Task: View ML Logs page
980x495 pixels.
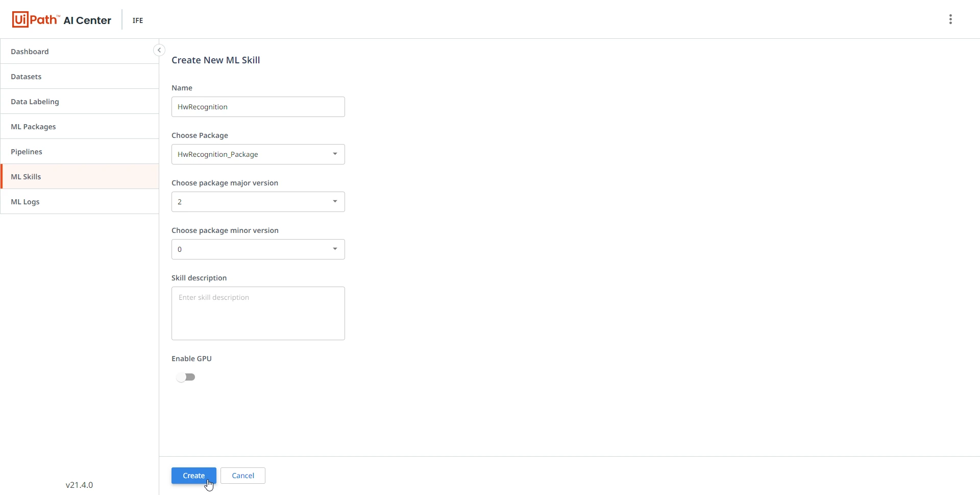Action: (x=80, y=202)
